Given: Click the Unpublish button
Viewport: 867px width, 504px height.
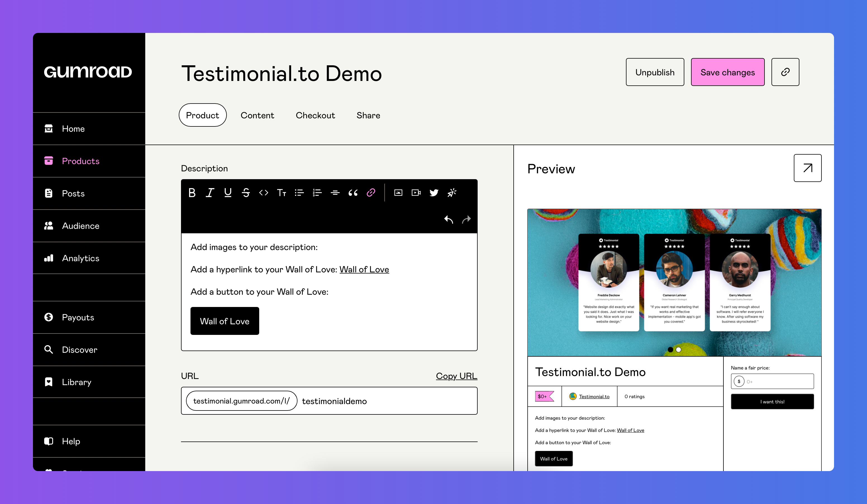Looking at the screenshot, I should pyautogui.click(x=655, y=72).
